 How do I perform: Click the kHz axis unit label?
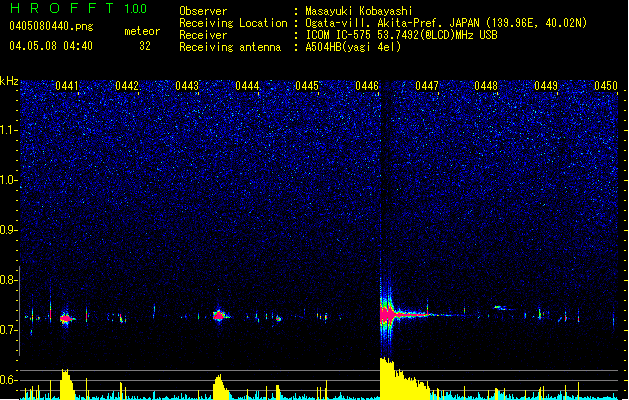point(9,81)
